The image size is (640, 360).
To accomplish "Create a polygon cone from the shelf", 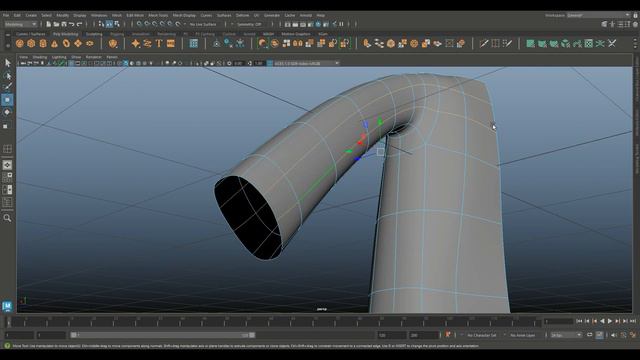I will click(x=54, y=43).
